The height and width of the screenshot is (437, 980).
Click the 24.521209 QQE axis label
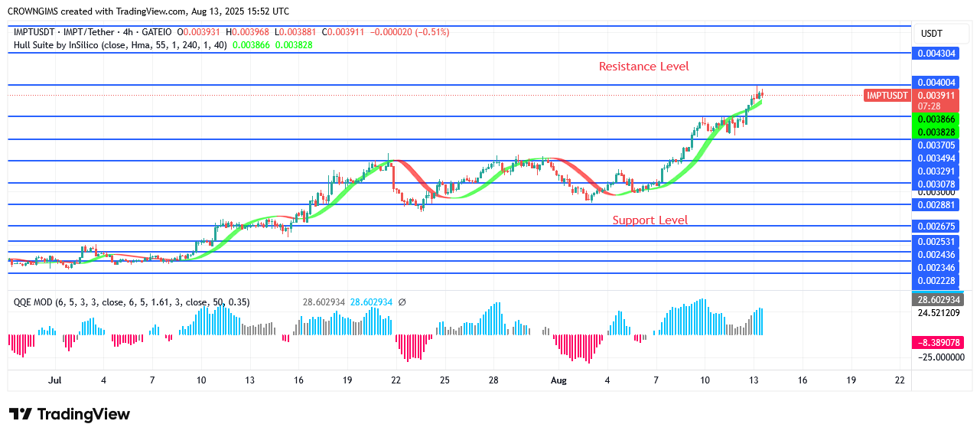937,312
